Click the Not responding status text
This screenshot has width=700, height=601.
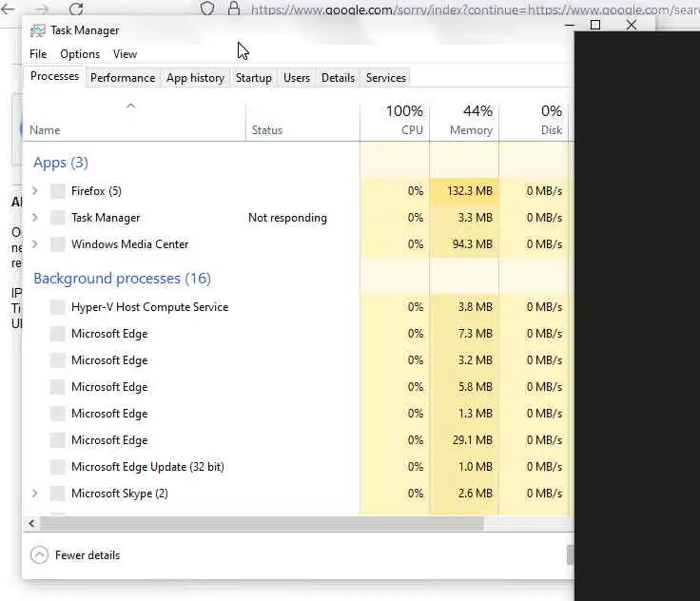click(287, 218)
